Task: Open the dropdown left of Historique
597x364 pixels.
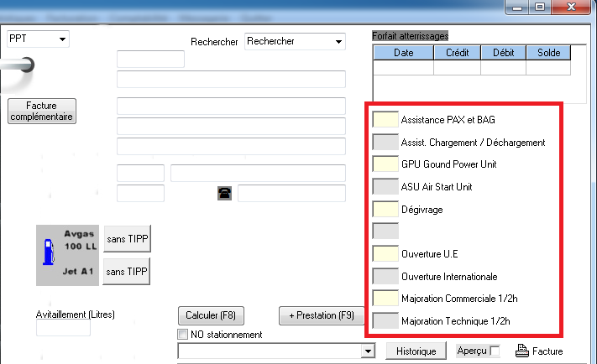Action: (366, 351)
